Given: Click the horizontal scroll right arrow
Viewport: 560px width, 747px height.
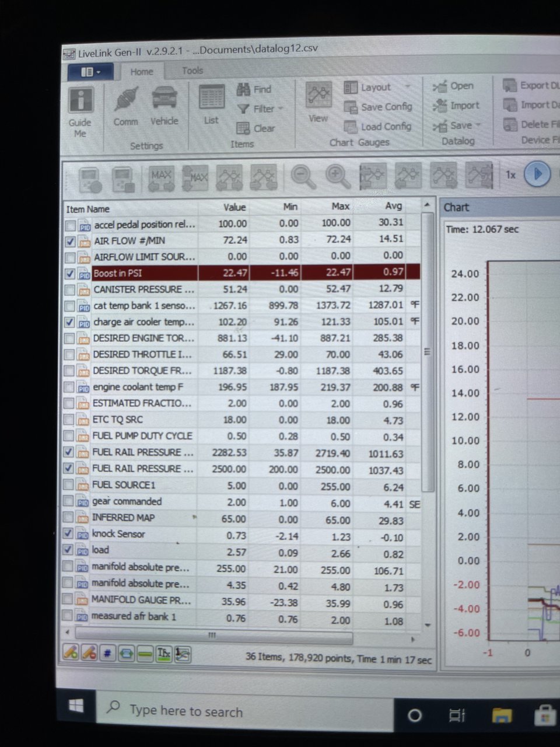Looking at the screenshot, I should [413, 640].
